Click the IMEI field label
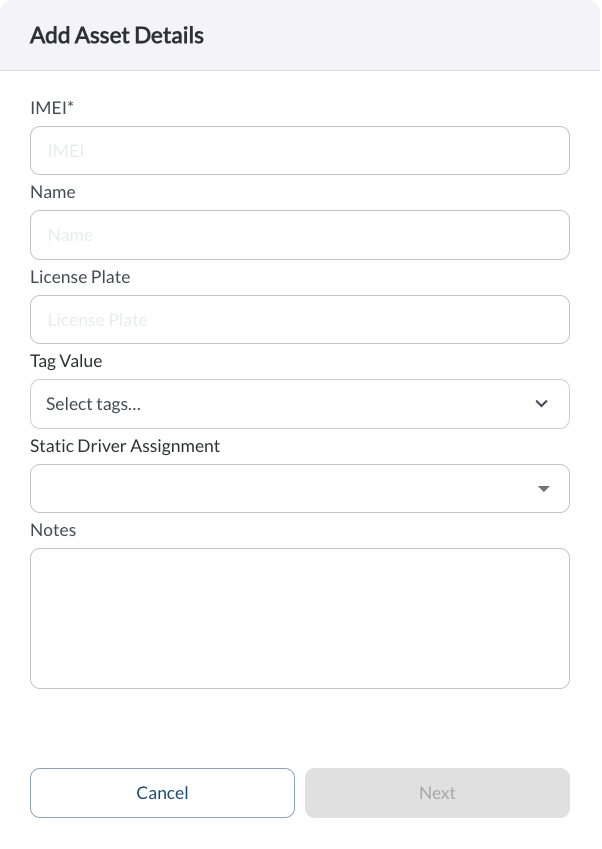 pos(52,108)
